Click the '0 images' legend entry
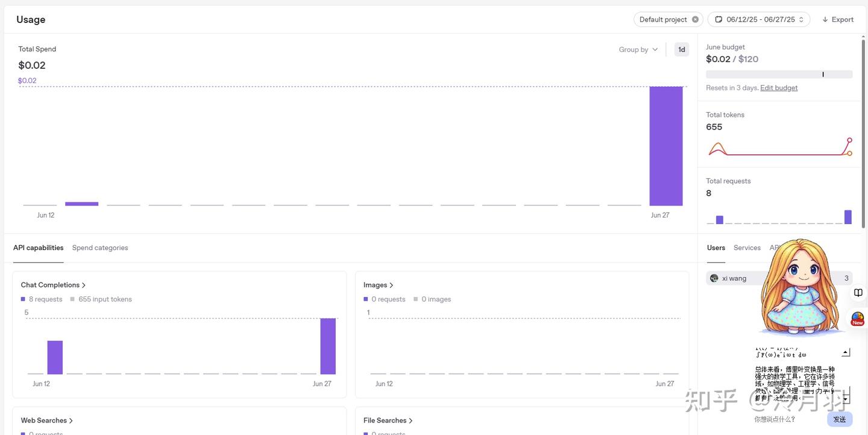Screen dimensions: 868x435 click(x=432, y=299)
